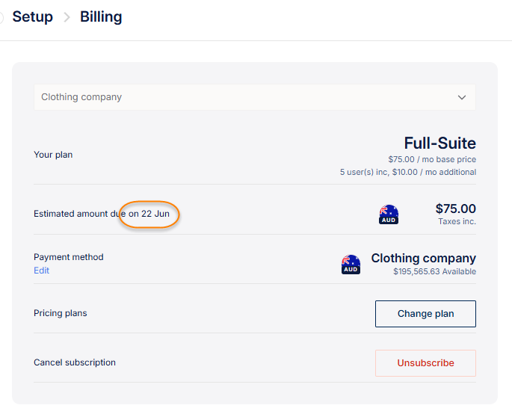
Task: Click the $75.00 / mo base price text
Action: [x=432, y=159]
